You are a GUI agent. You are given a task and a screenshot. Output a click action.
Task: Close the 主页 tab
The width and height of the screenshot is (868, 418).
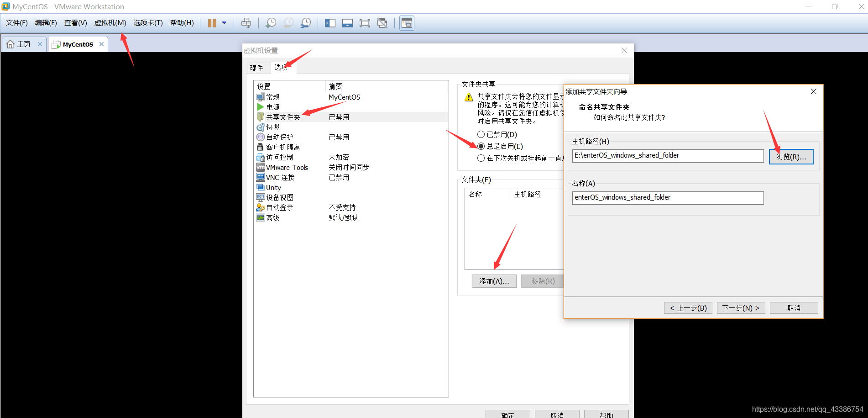click(x=40, y=44)
